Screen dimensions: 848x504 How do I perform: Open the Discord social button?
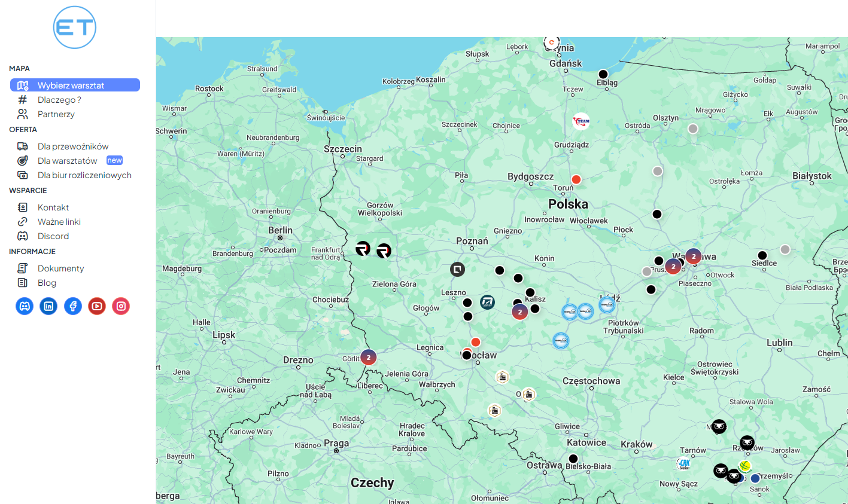tap(25, 306)
